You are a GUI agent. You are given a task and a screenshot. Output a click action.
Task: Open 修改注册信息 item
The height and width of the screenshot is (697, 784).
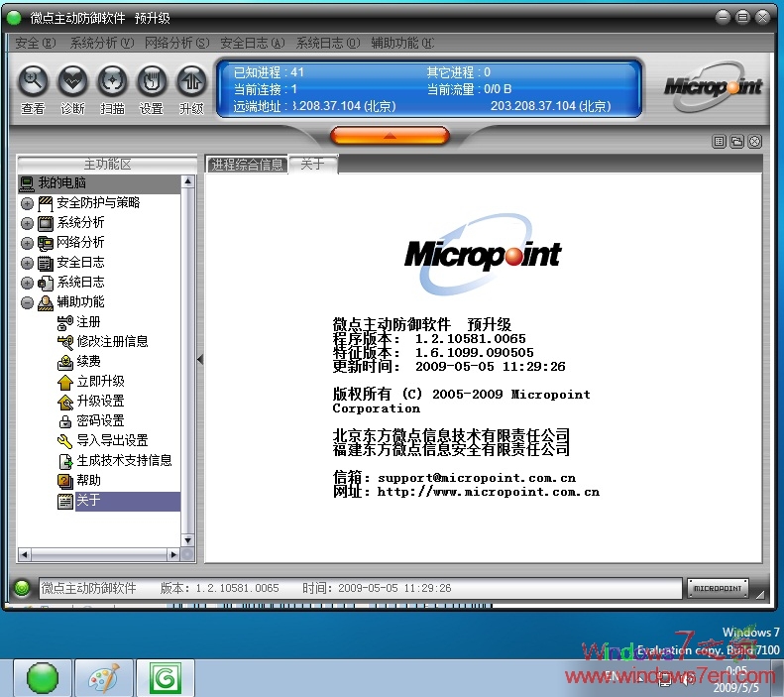pos(113,341)
